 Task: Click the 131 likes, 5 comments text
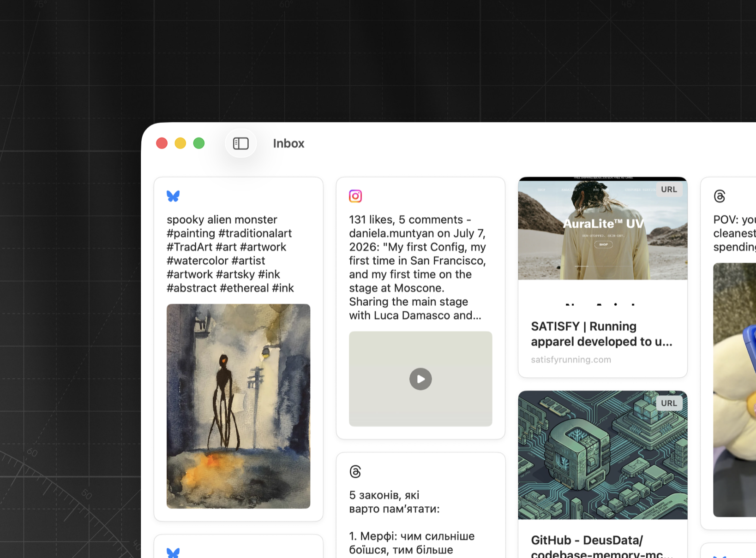(417, 267)
